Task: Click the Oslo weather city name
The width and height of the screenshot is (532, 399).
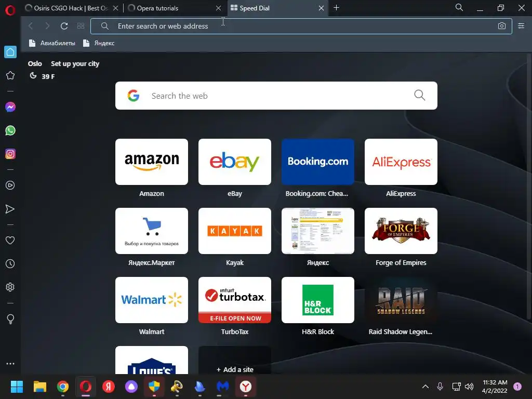Action: tap(35, 64)
